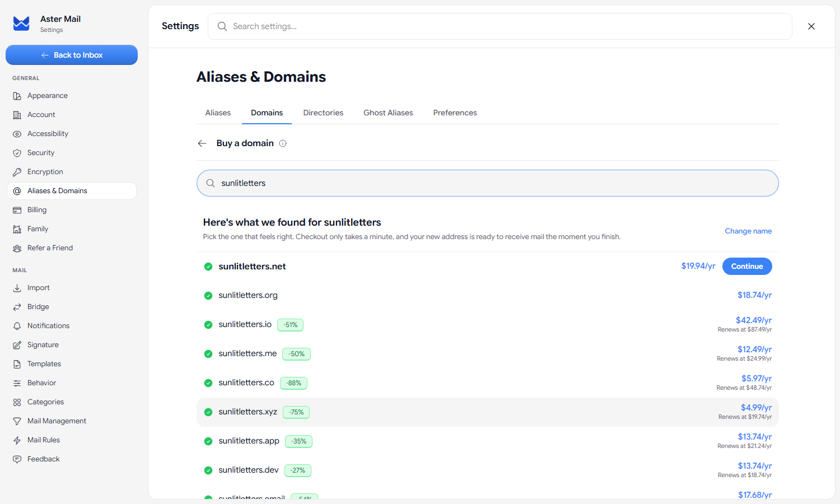The height and width of the screenshot is (504, 840).
Task: Switch to the Preferences tab
Action: point(455,113)
